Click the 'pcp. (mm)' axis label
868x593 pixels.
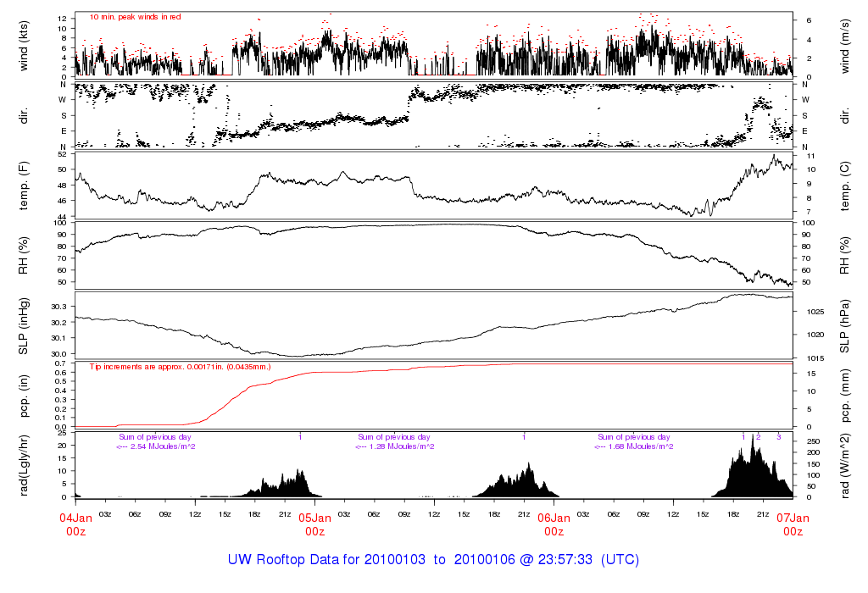coord(845,396)
